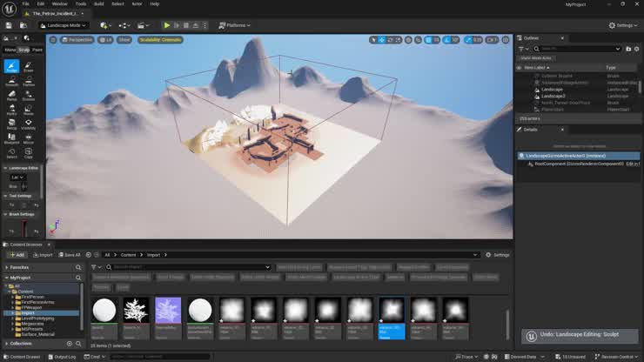The image size is (644, 362).
Task: Expand the Collections section
Action: [x=7, y=344]
